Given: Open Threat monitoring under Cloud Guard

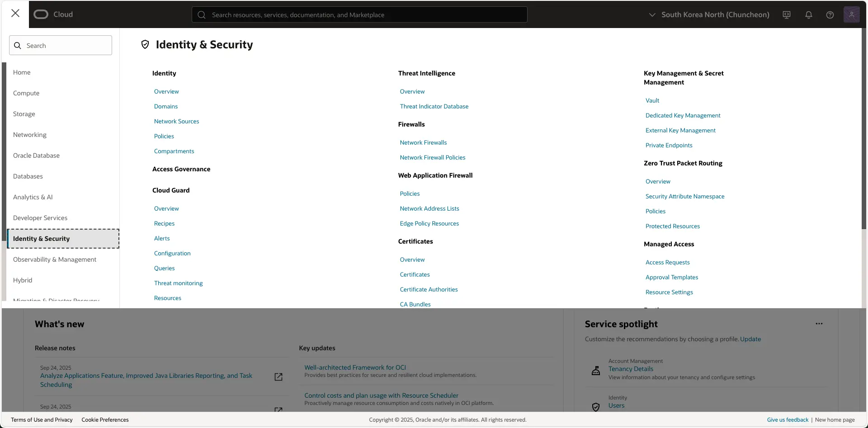Looking at the screenshot, I should pos(178,283).
